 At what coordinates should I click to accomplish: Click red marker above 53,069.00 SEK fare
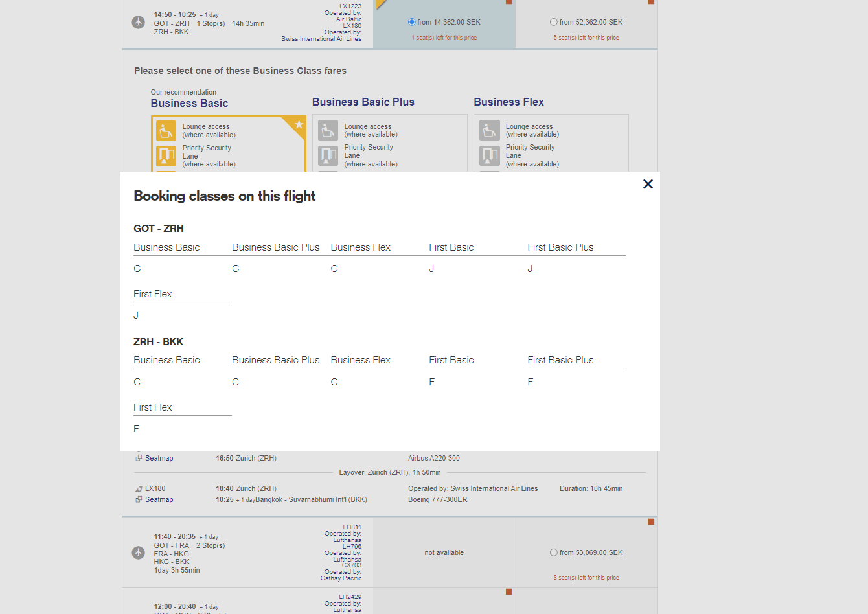[x=651, y=521]
